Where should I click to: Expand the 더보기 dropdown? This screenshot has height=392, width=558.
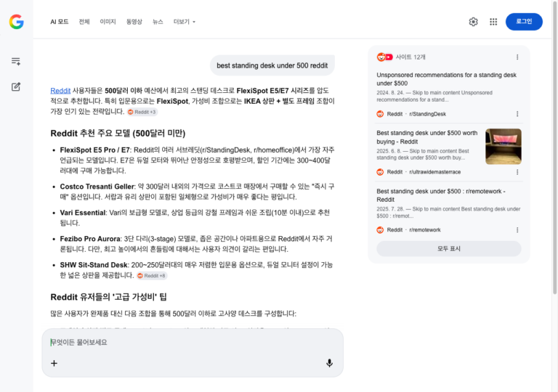(x=185, y=22)
